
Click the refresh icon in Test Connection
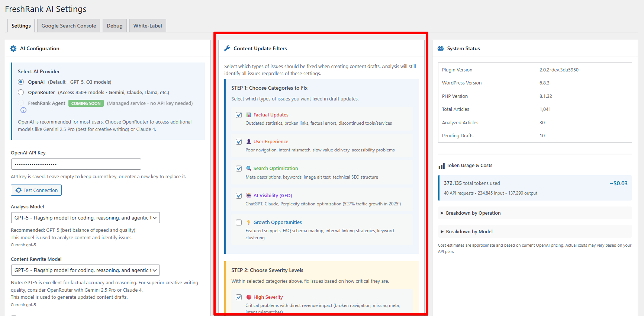click(x=19, y=190)
